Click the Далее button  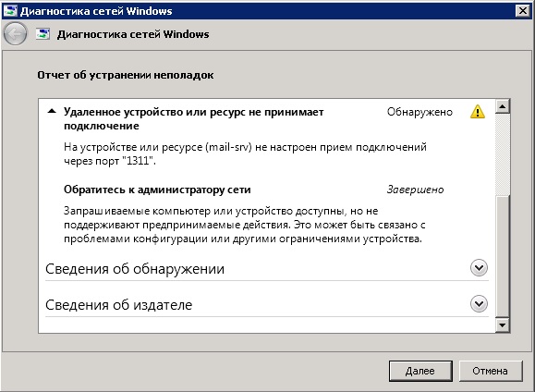[420, 371]
